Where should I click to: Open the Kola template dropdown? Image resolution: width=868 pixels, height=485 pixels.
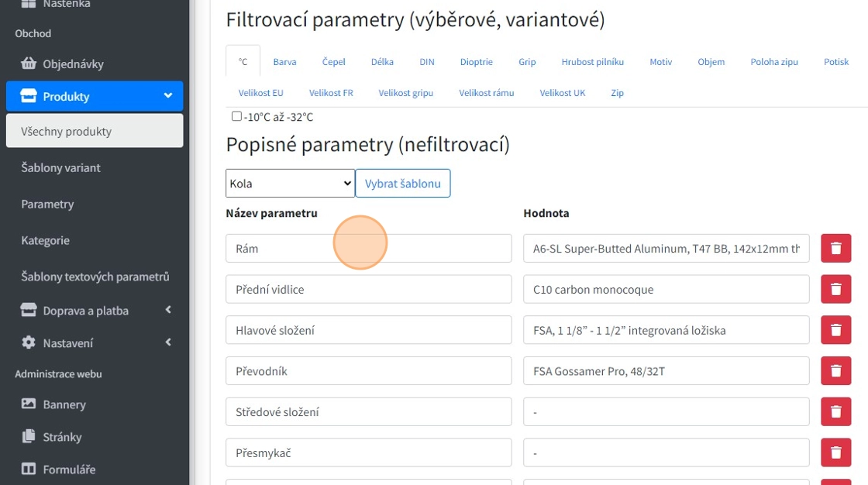[x=290, y=184]
